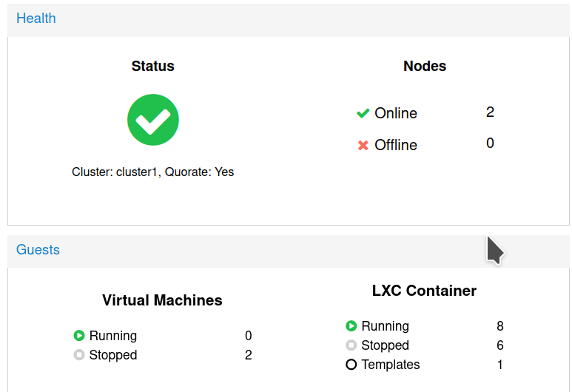Screen dimensions: 572x392
Task: Click the running LXC containers count 8
Action: [x=500, y=326]
